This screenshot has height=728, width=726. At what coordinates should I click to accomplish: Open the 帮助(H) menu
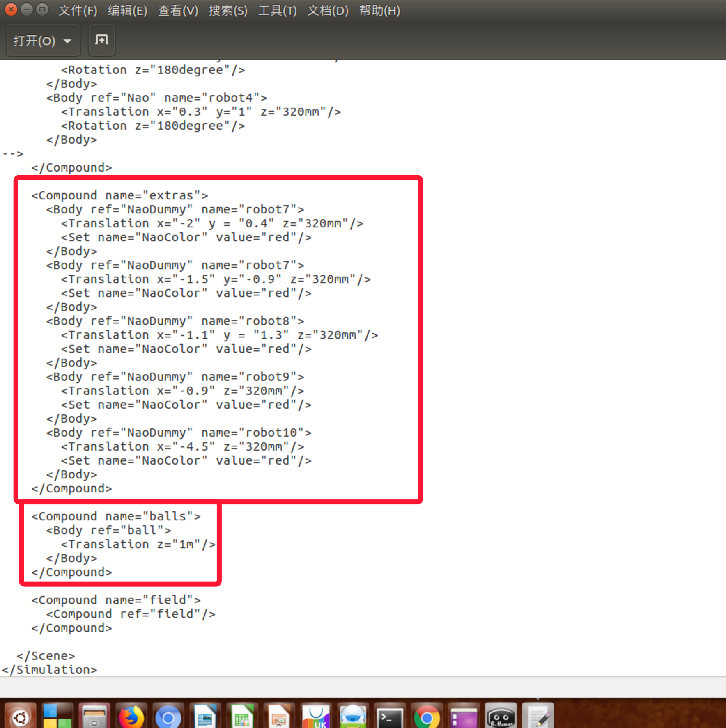[380, 10]
